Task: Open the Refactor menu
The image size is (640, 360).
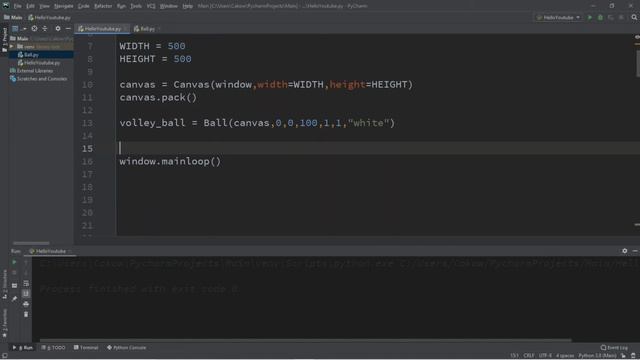Action: click(103, 6)
